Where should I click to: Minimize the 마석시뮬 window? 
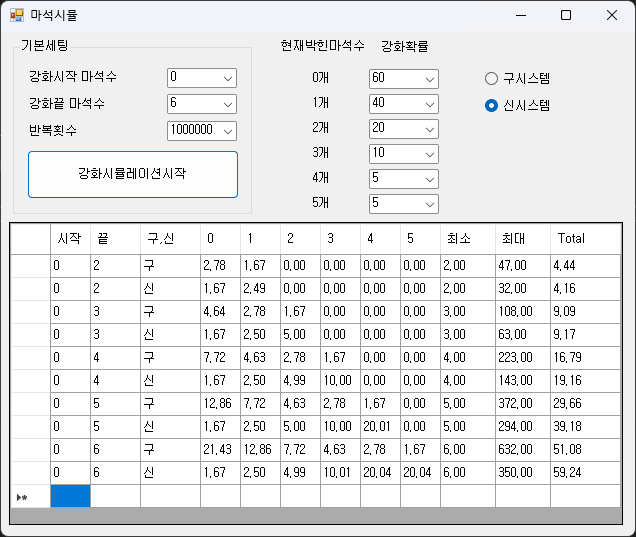(521, 15)
